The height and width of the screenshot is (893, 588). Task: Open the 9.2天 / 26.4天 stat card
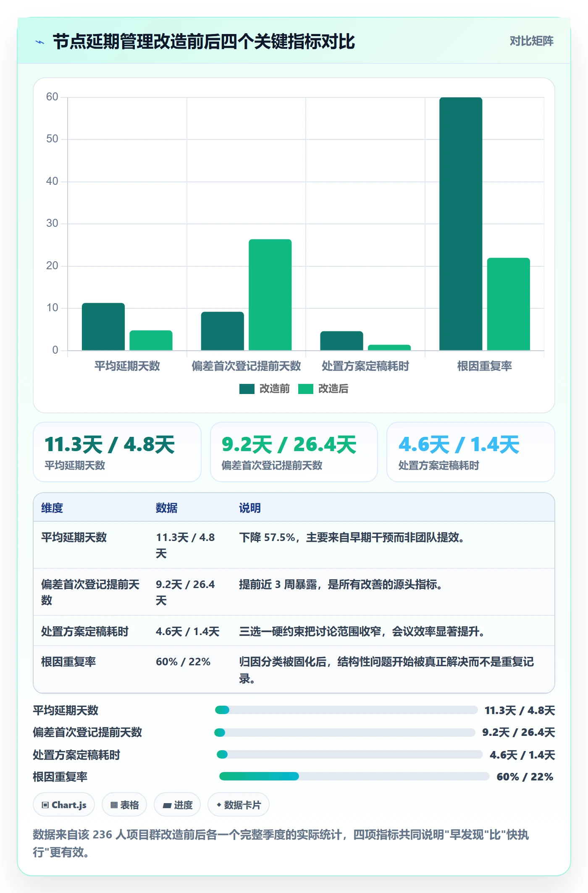(294, 452)
